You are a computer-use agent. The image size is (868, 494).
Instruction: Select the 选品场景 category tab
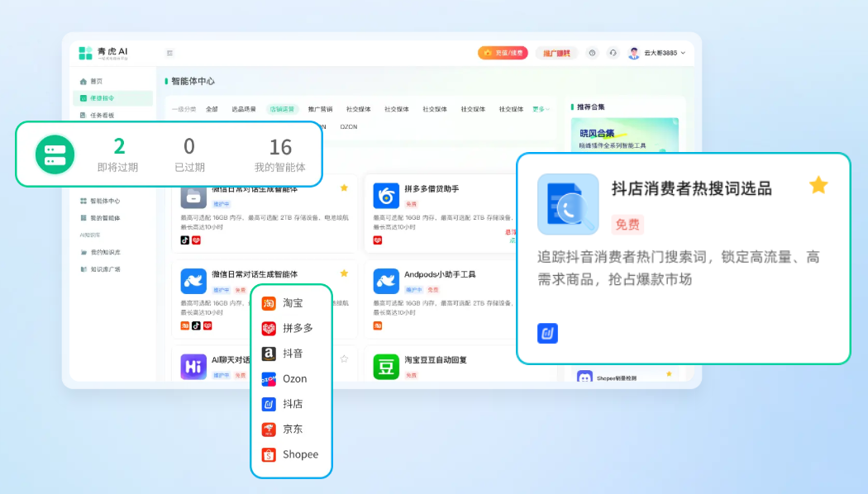(243, 109)
